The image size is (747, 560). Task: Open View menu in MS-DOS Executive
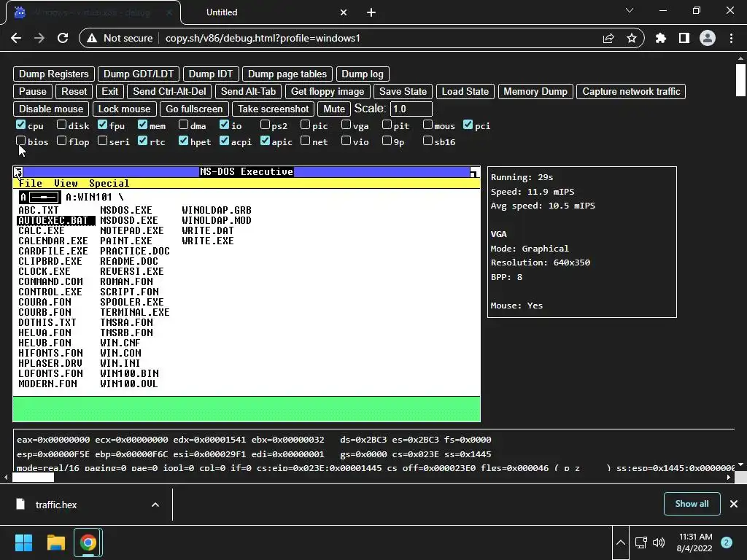click(66, 183)
